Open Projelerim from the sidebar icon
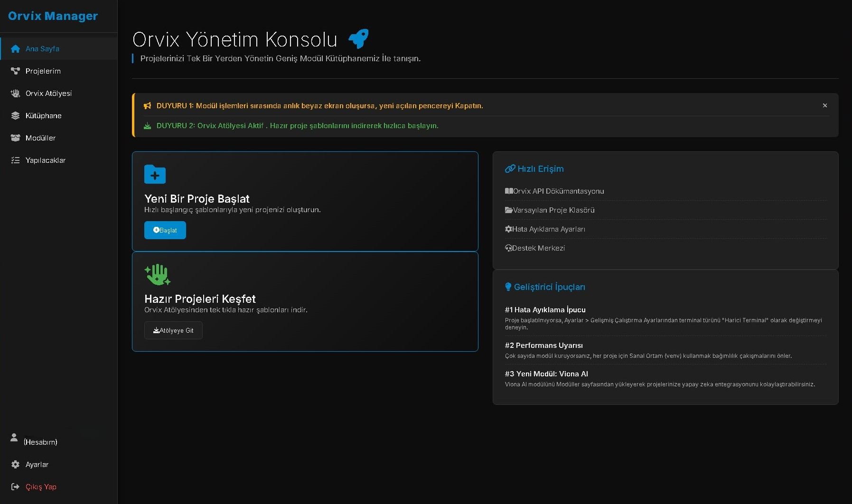Image resolution: width=852 pixels, height=504 pixels. click(15, 70)
